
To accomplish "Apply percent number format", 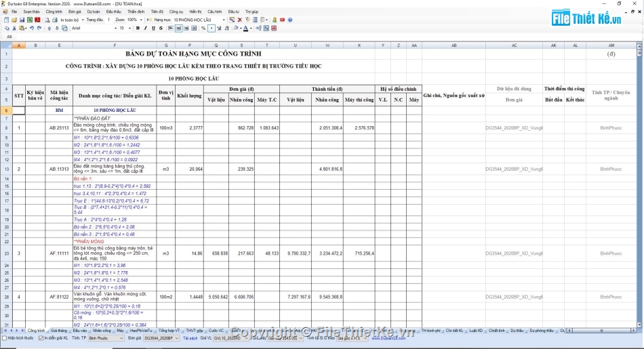I will point(203,28).
